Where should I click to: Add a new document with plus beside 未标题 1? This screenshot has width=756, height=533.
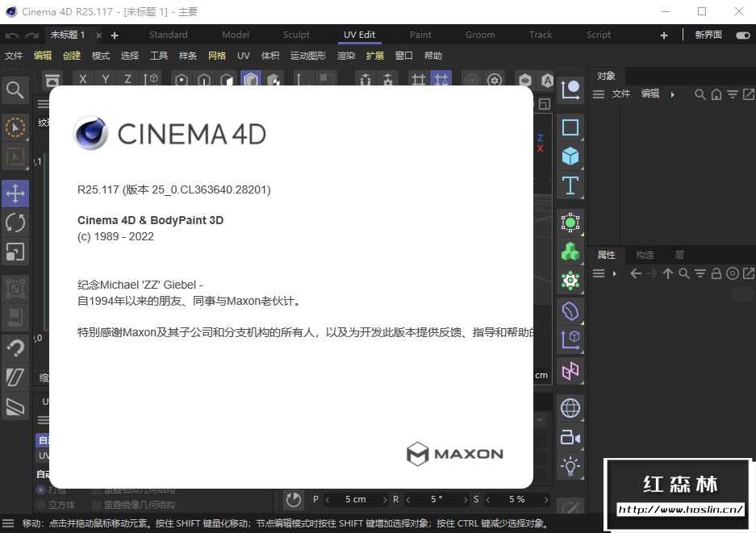115,35
